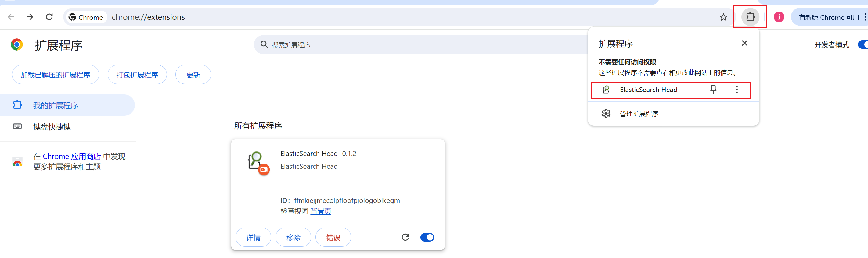Click the 不需要任何访问权限 heading in the popup
This screenshot has width=868, height=258.
tap(627, 62)
